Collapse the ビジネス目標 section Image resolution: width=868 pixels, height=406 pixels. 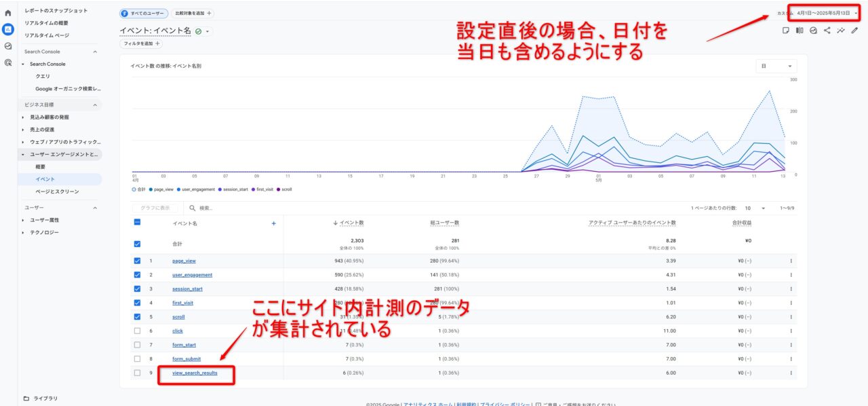(95, 105)
